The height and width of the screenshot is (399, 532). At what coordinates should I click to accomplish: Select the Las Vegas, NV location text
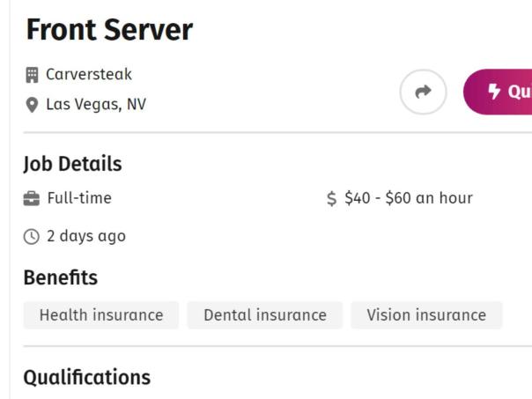tap(96, 105)
